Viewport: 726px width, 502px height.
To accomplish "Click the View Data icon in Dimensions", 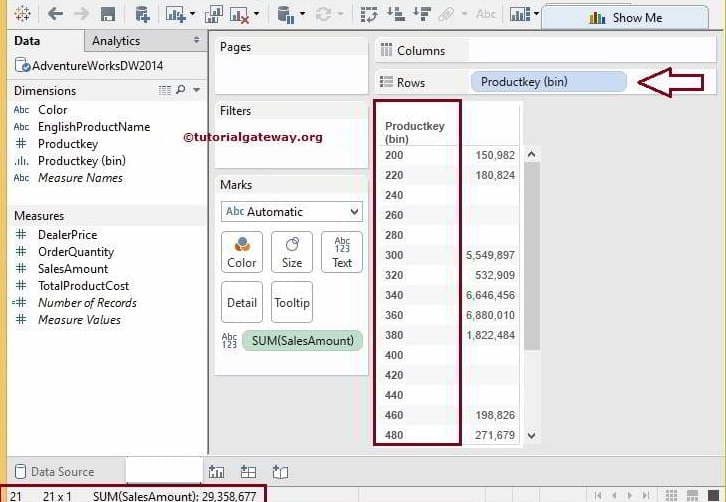I will click(165, 90).
